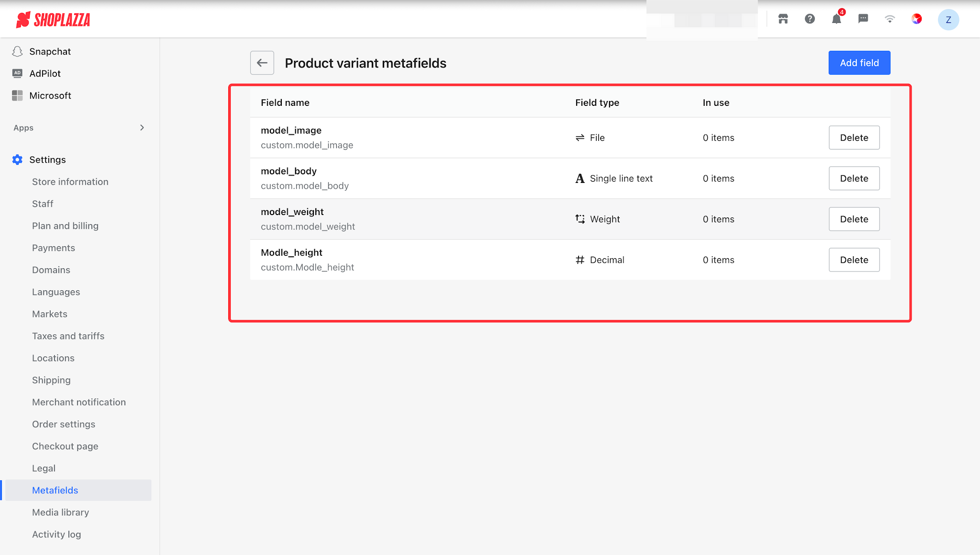The height and width of the screenshot is (555, 980).
Task: Delete the model_image metafield
Action: coord(854,137)
